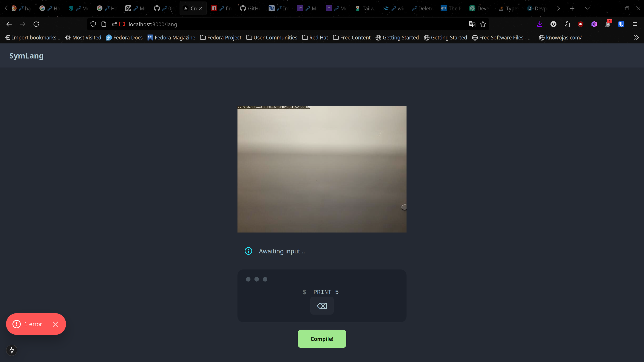The height and width of the screenshot is (362, 644).
Task: Click the translate page icon in address bar
Action: 472,24
